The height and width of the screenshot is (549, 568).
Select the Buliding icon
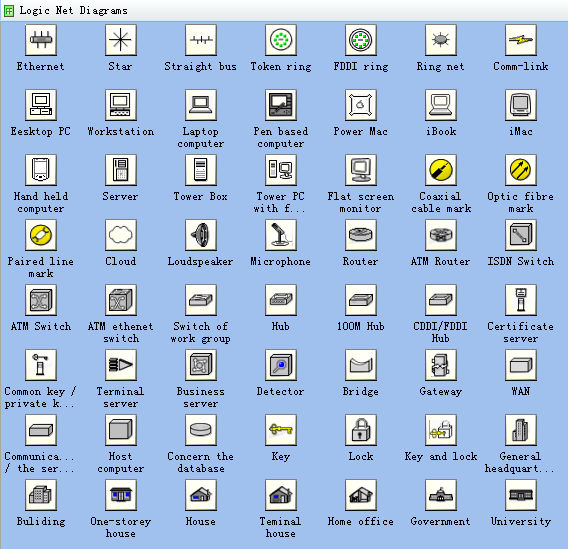click(x=41, y=495)
